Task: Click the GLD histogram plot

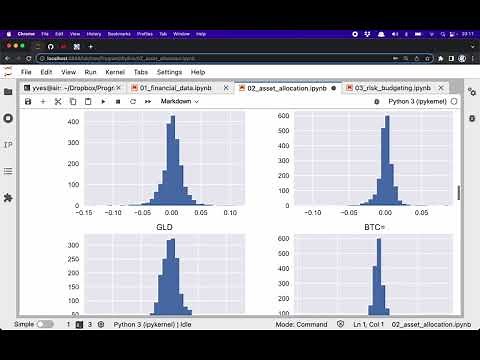Action: (x=164, y=274)
